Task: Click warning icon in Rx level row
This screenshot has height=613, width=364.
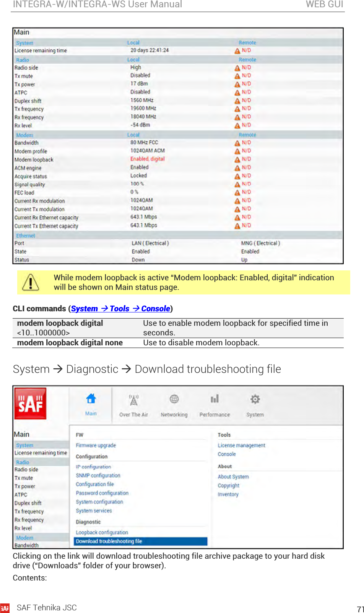Action: pos(237,126)
